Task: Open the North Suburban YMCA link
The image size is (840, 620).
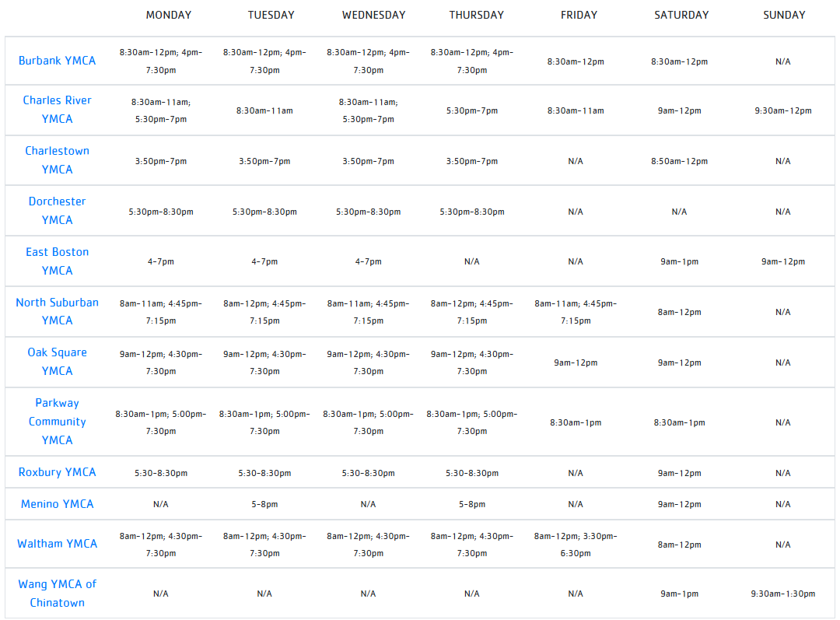Action: point(57,311)
